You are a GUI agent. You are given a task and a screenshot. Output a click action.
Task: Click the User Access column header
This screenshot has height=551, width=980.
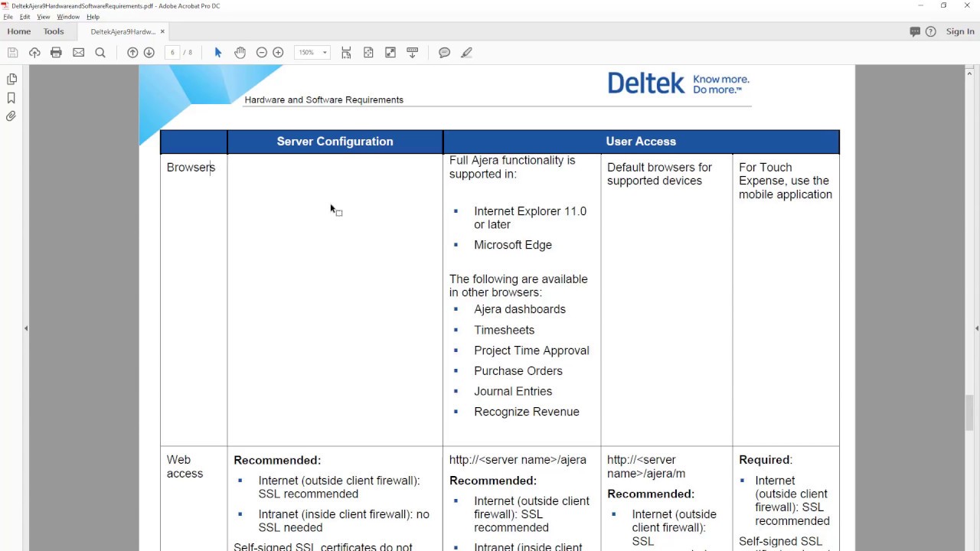click(641, 142)
